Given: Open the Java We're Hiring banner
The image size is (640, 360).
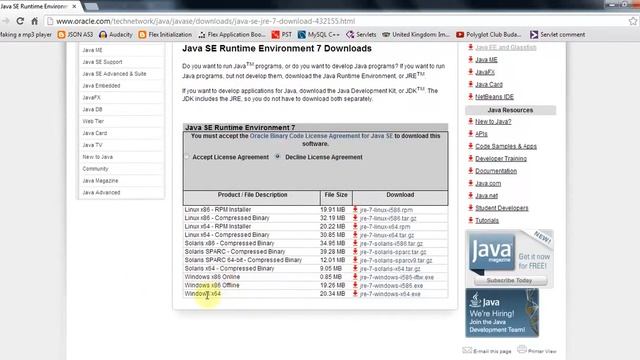Looking at the screenshot, I should click(502, 313).
